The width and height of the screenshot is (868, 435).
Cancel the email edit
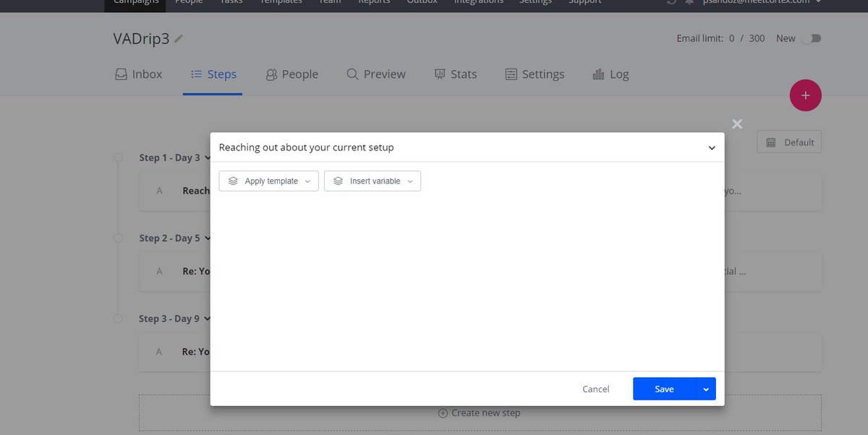[x=596, y=389]
